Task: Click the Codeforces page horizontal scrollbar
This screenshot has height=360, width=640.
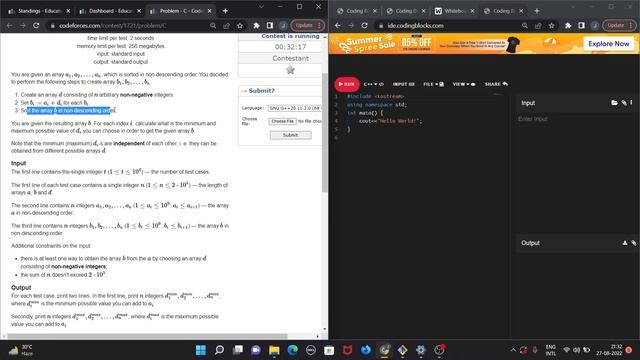Action: 147,336
